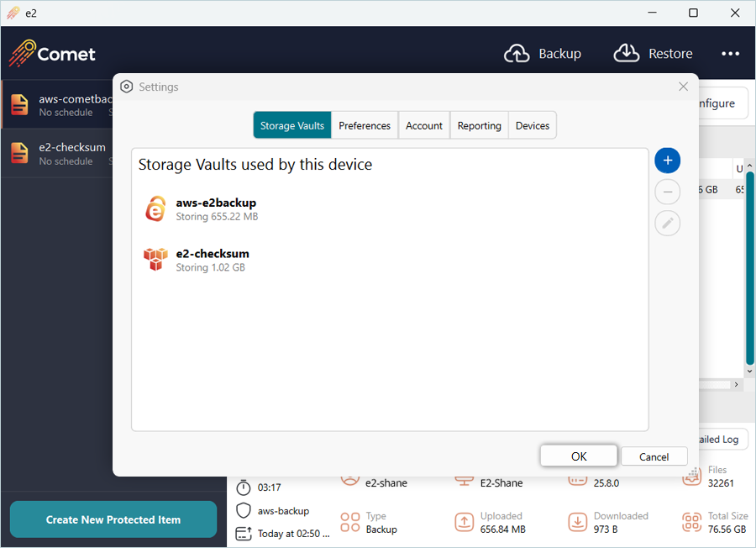Click the stopwatch duration icon beside 03:17
Viewport: 756px width, 548px height.
click(x=244, y=487)
